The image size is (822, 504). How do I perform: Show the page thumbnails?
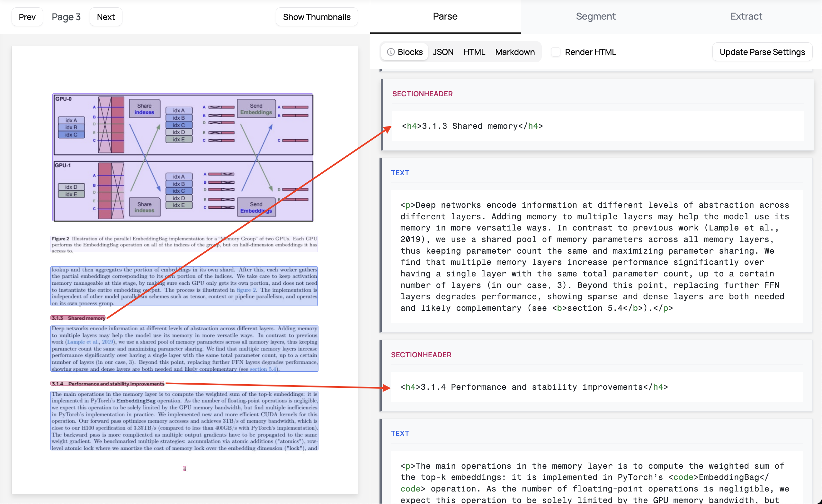click(316, 17)
